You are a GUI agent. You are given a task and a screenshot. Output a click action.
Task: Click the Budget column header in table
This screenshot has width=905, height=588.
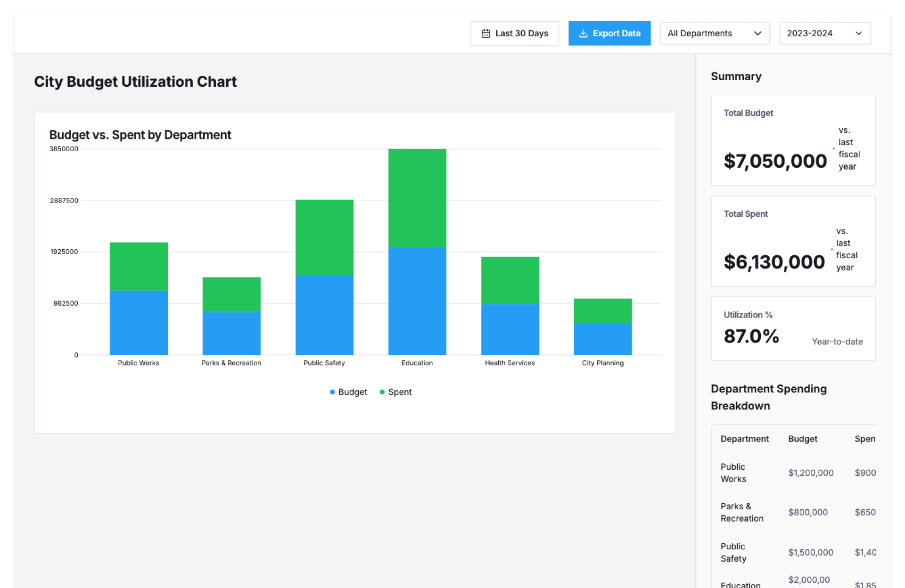tap(803, 439)
